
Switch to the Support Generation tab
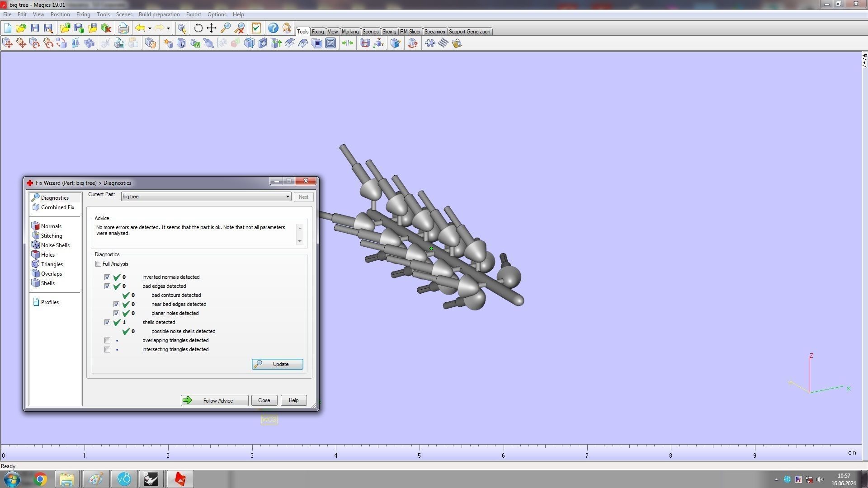pyautogui.click(x=469, y=32)
